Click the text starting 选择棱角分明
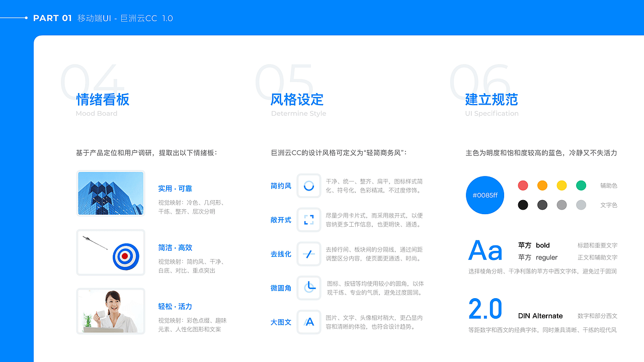Viewport: 644px width, 362px height. tap(542, 271)
